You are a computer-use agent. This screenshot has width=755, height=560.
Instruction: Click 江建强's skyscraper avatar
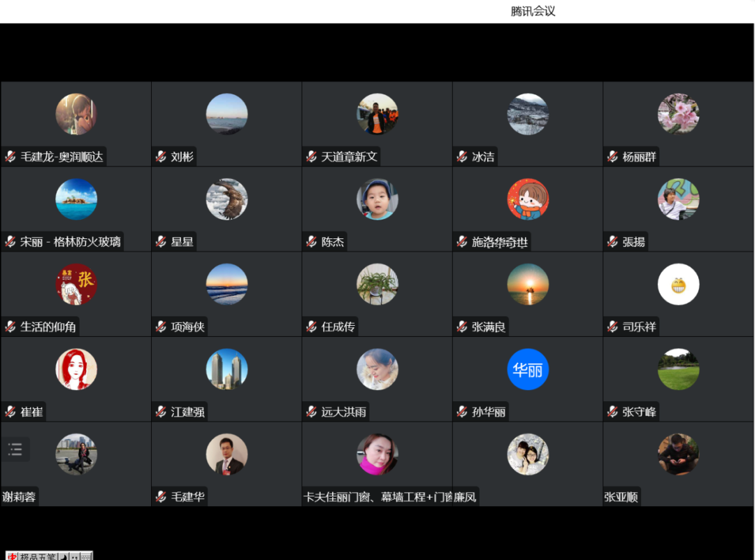[226, 369]
